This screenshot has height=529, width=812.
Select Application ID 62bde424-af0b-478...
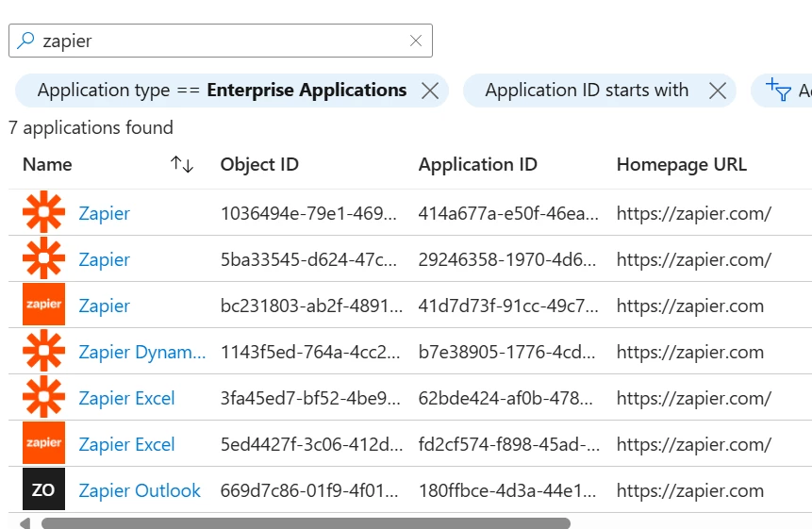(505, 398)
